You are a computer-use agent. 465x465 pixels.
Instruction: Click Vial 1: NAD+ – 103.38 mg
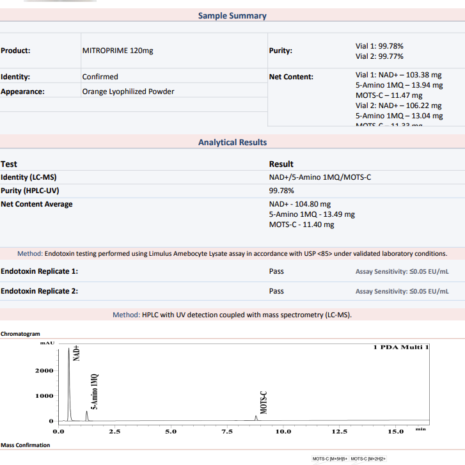(x=398, y=75)
